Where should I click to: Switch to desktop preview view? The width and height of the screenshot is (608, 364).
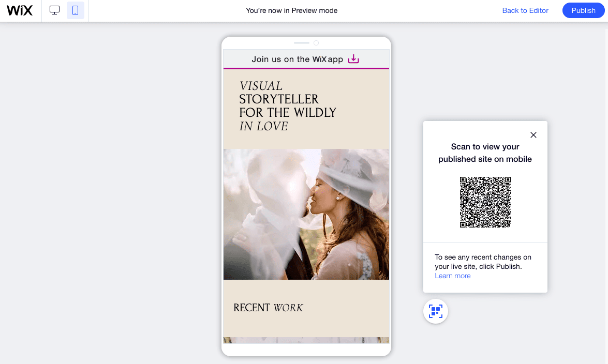tap(55, 10)
